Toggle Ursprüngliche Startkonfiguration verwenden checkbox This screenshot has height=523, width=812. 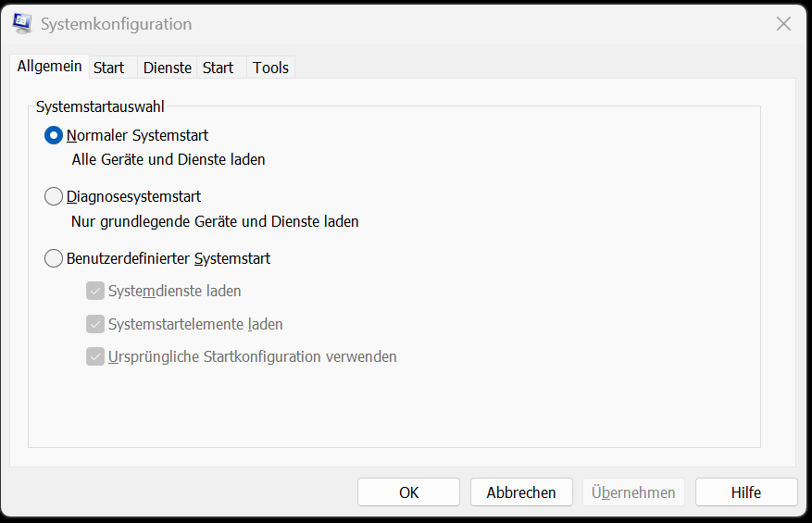click(x=95, y=356)
